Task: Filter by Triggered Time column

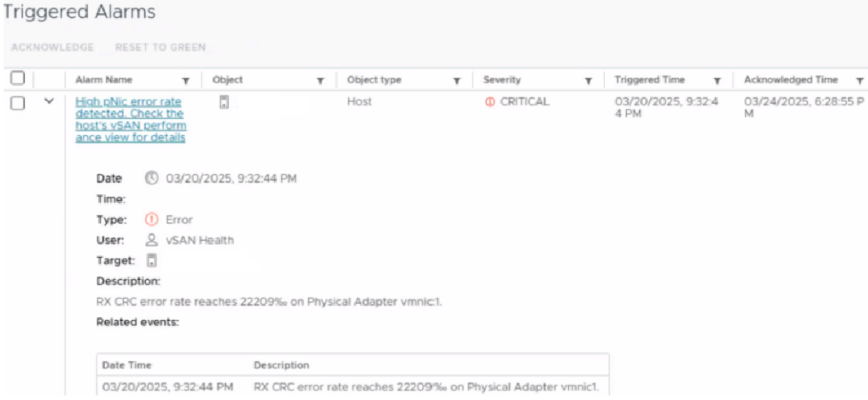Action: pos(718,81)
